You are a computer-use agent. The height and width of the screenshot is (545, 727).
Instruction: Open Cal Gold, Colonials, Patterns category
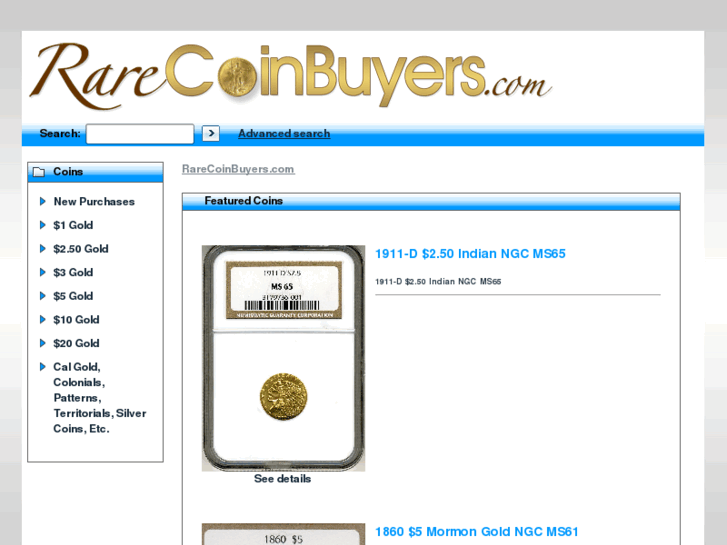(x=100, y=398)
